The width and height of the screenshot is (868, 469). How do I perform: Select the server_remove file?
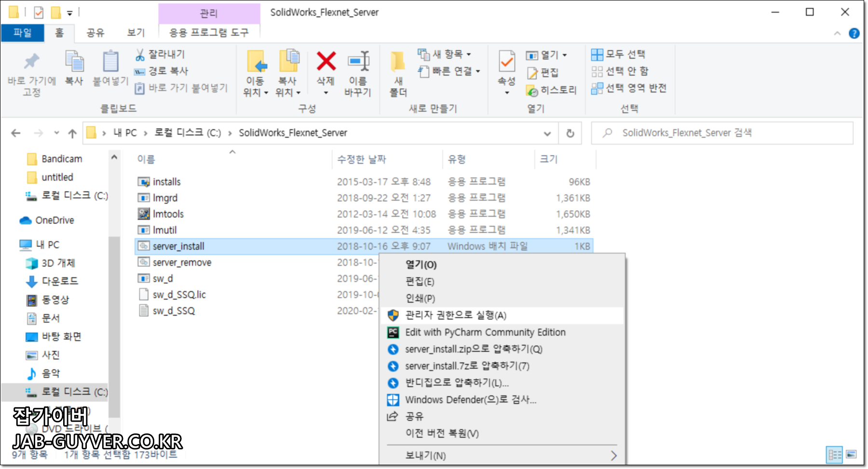pos(182,263)
